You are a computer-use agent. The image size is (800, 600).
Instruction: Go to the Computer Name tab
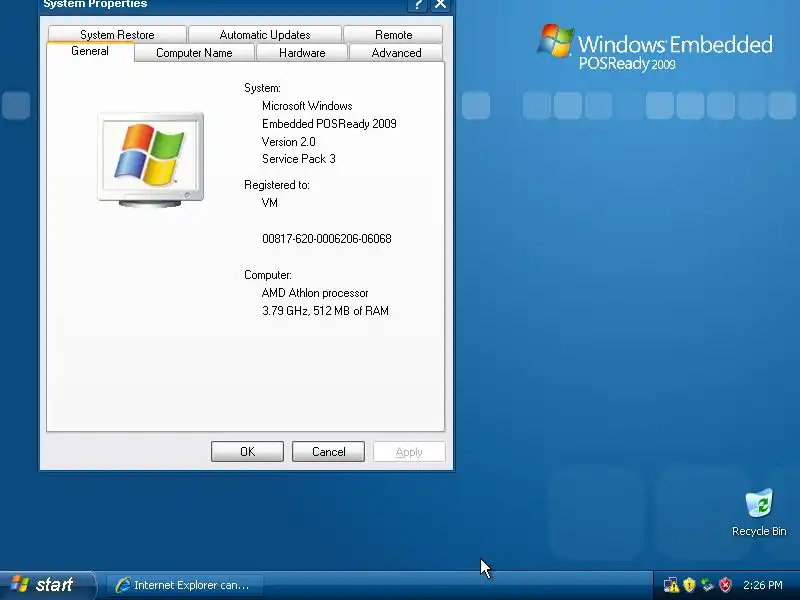click(194, 53)
